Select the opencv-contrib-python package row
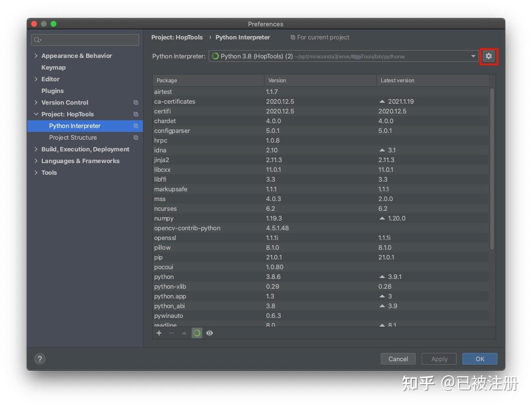This screenshot has width=532, height=406. 321,228
